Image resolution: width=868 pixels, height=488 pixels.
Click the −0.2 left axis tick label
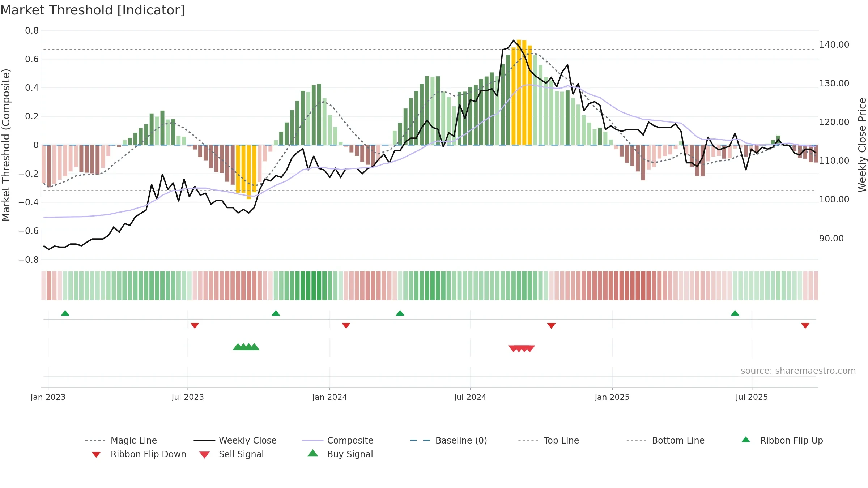coord(29,174)
